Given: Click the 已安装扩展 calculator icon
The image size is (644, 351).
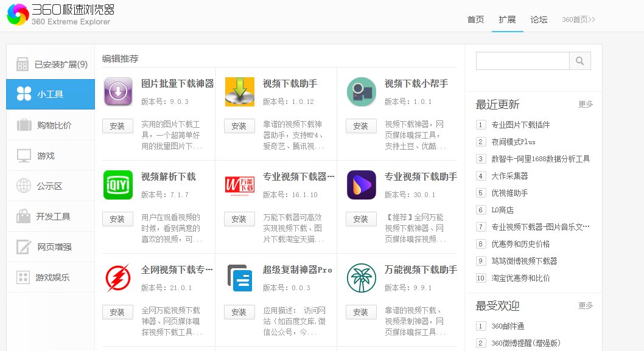Looking at the screenshot, I should (23, 64).
